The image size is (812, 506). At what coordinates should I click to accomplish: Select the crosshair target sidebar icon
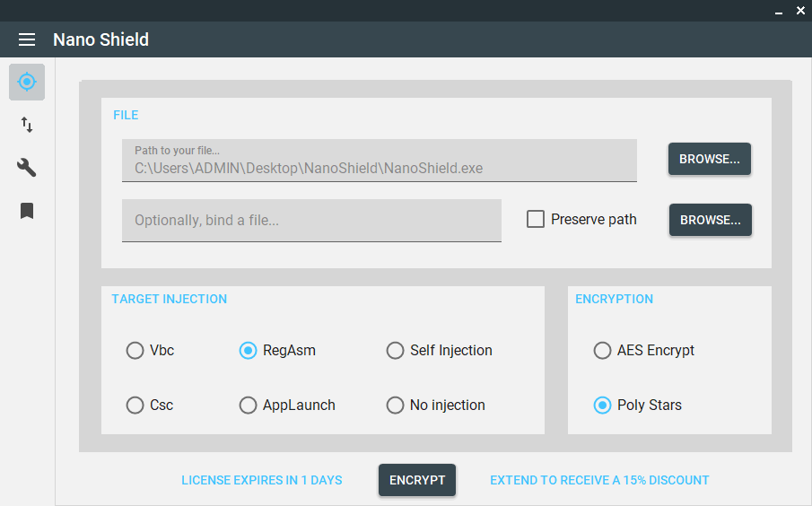click(27, 82)
